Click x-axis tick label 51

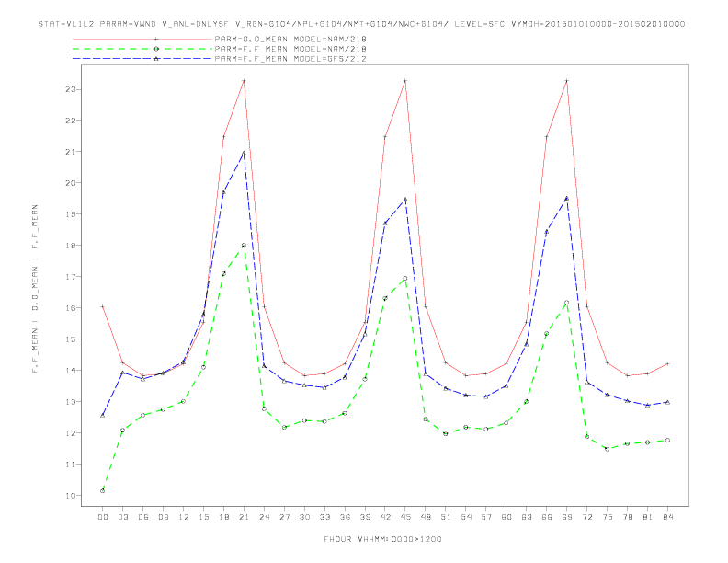coord(446,517)
